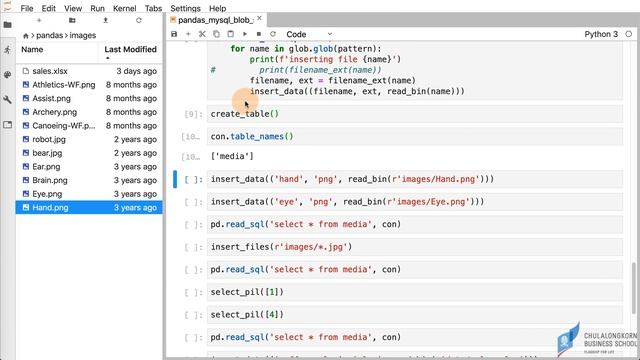Image resolution: width=640 pixels, height=360 pixels.
Task: Open the Run menu
Action: [x=97, y=8]
